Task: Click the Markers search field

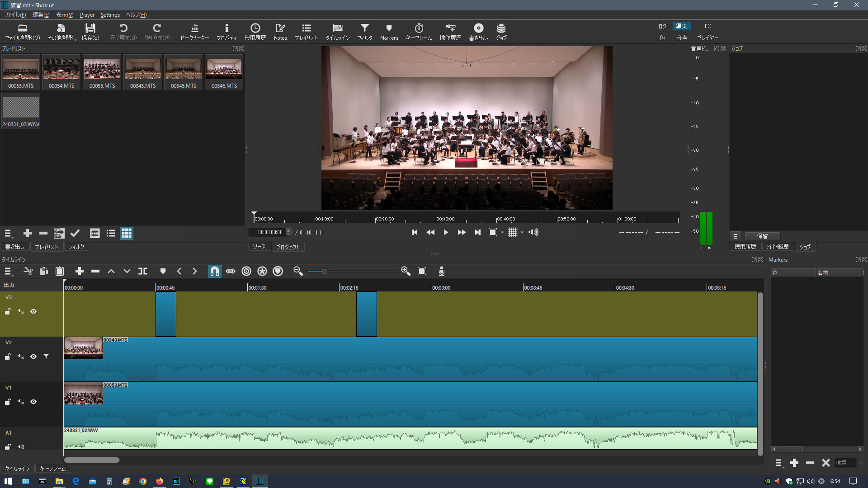Action: point(845,463)
